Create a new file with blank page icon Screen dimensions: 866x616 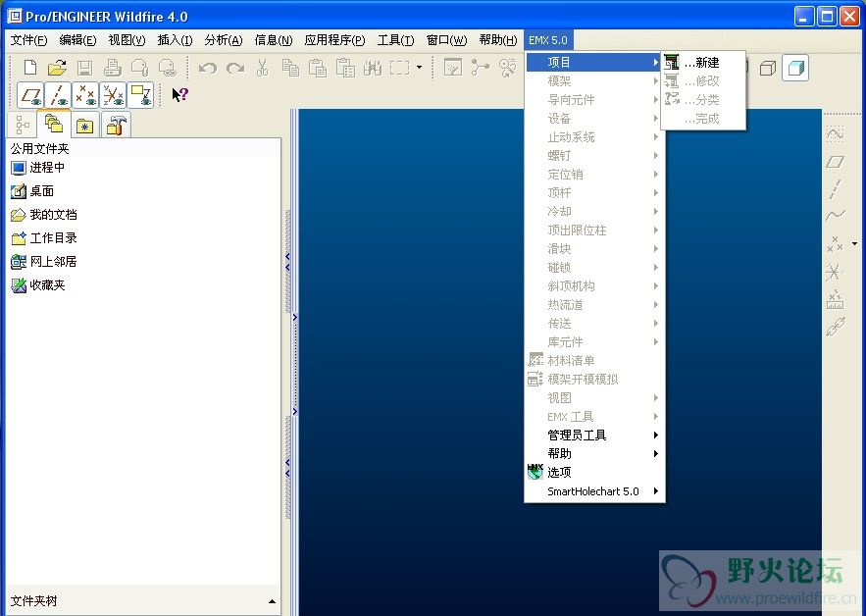(x=30, y=68)
